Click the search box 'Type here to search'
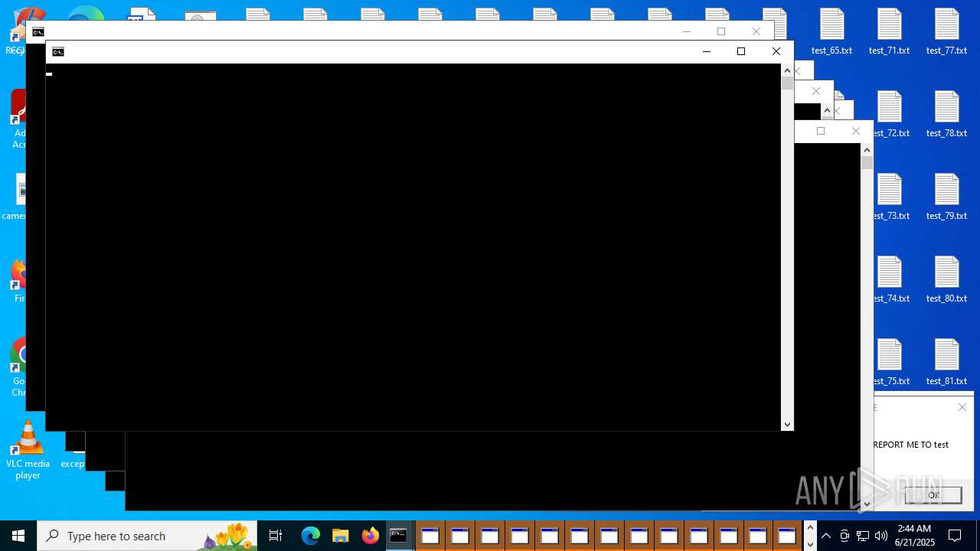This screenshot has height=551, width=980. pyautogui.click(x=147, y=536)
